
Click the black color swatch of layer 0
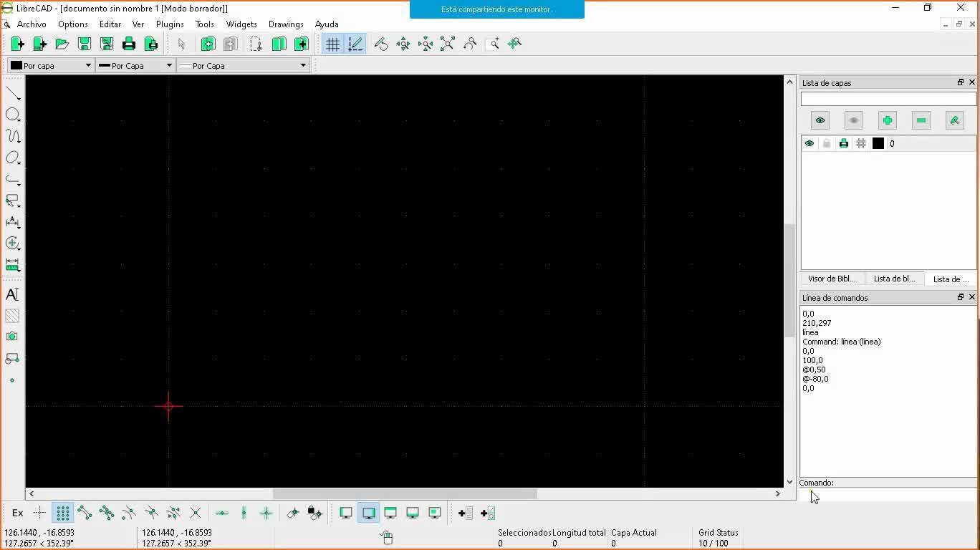coord(878,144)
